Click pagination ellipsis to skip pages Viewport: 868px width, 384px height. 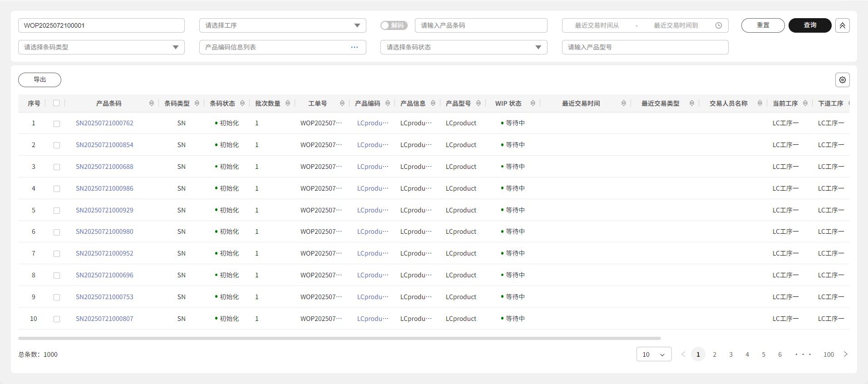click(x=803, y=354)
